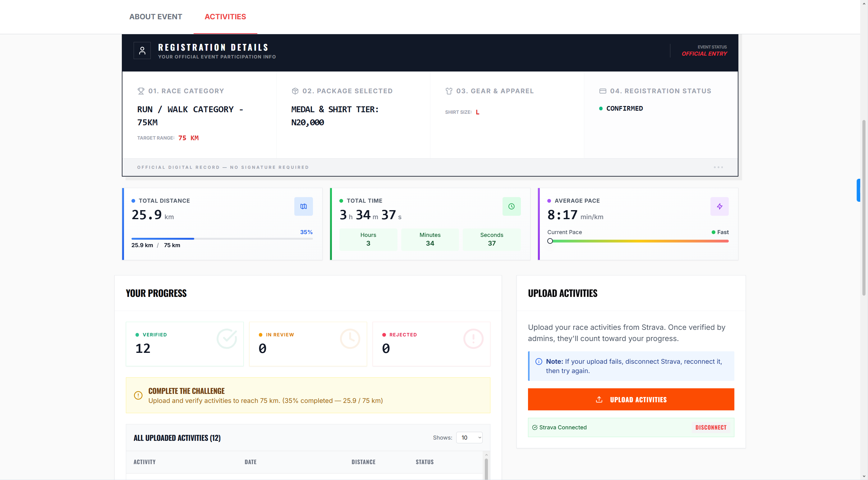Click the warning icon in Complete the Challenge banner
Image resolution: width=868 pixels, height=480 pixels.
coord(138,395)
